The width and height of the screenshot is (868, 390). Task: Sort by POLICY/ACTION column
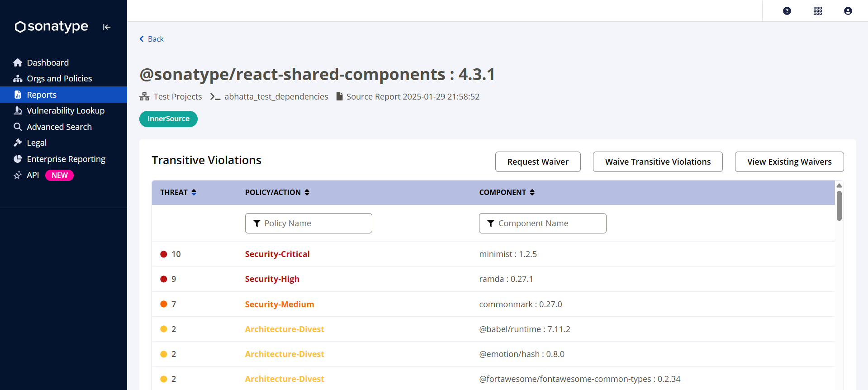(277, 192)
